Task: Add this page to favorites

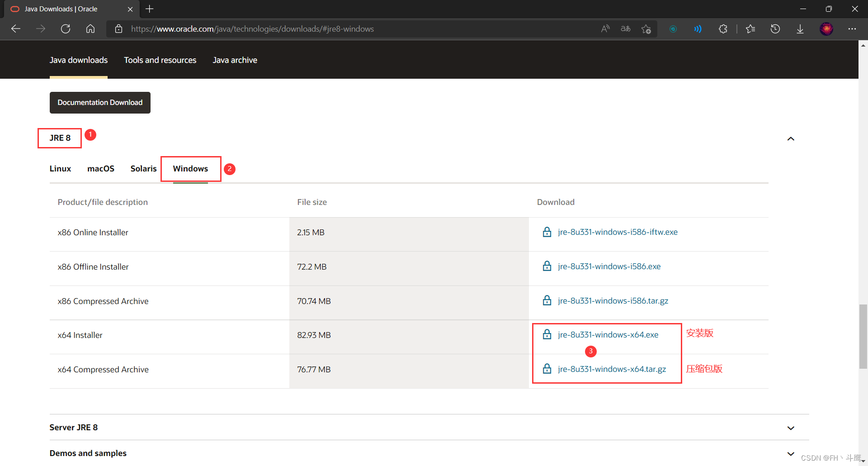Action: (646, 29)
